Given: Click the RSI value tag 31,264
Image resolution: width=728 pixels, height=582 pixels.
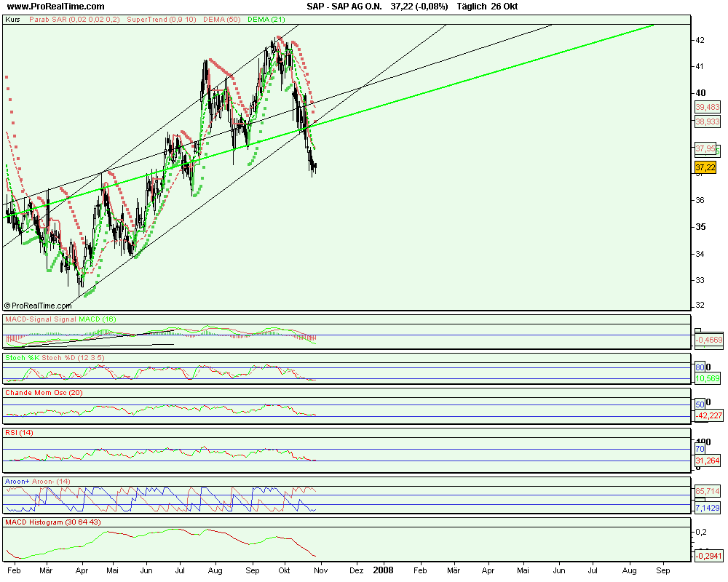Looking at the screenshot, I should coord(707,461).
